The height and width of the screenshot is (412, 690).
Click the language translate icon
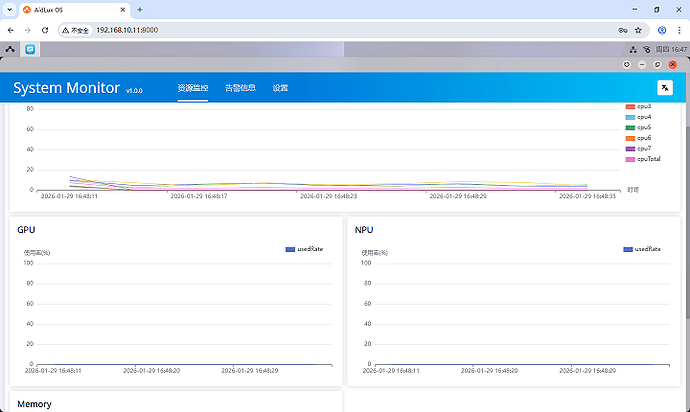pyautogui.click(x=664, y=88)
